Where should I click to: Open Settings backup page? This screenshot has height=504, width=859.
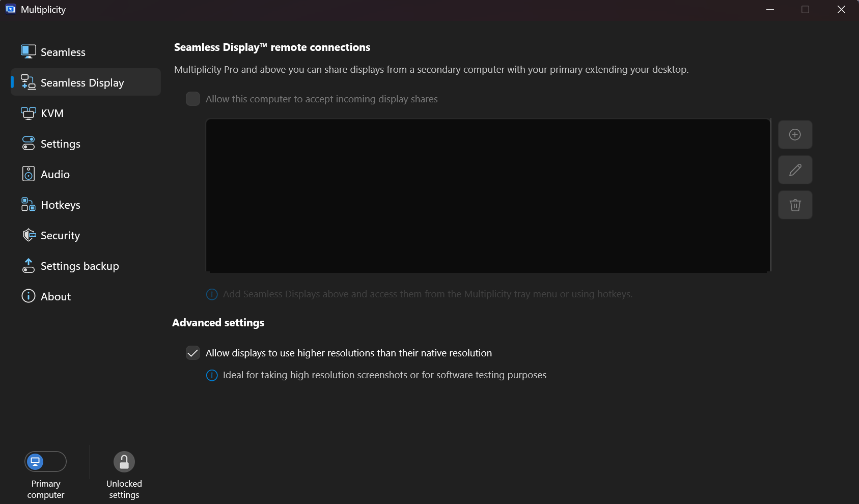point(79,266)
